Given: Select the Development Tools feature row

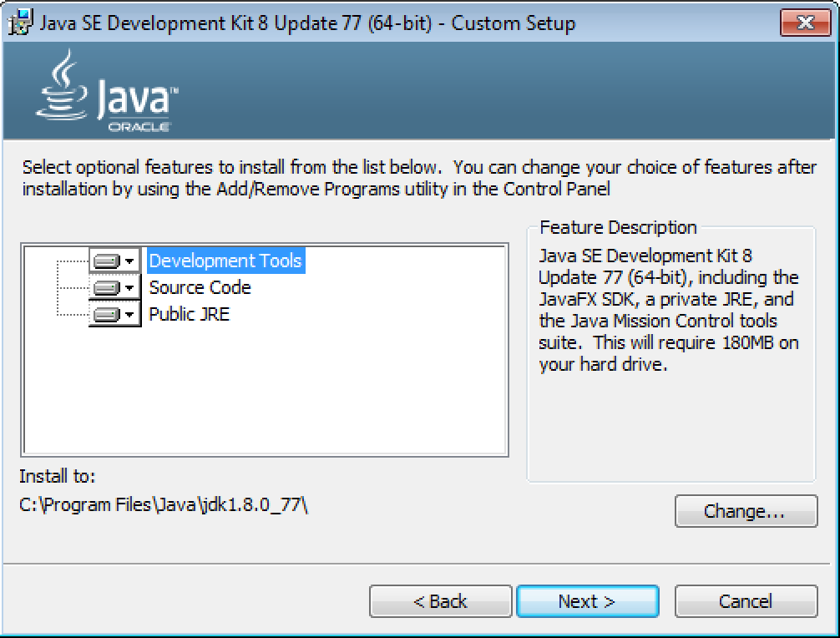Looking at the screenshot, I should [225, 261].
